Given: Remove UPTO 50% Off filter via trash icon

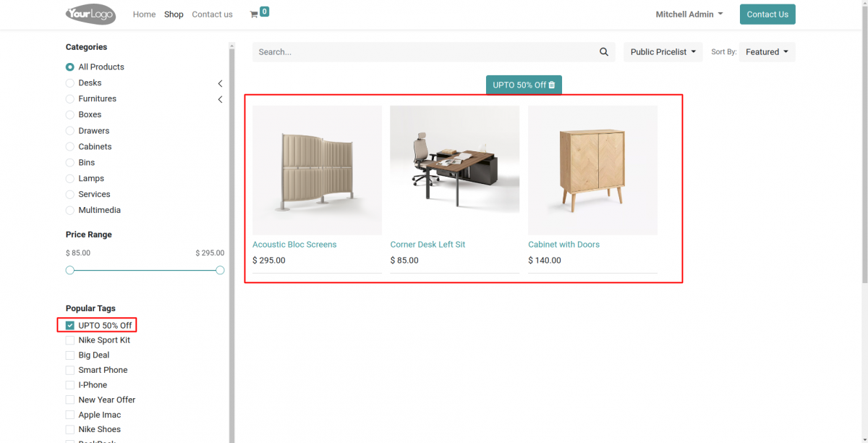Looking at the screenshot, I should (552, 84).
